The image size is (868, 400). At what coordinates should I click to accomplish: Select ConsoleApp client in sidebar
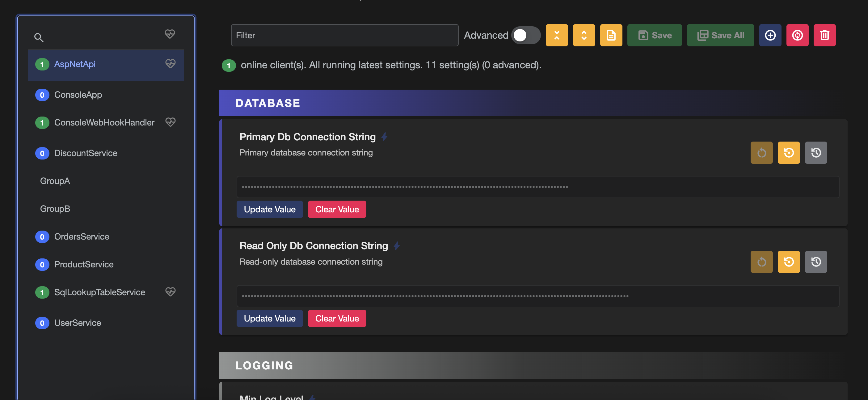tap(106, 95)
